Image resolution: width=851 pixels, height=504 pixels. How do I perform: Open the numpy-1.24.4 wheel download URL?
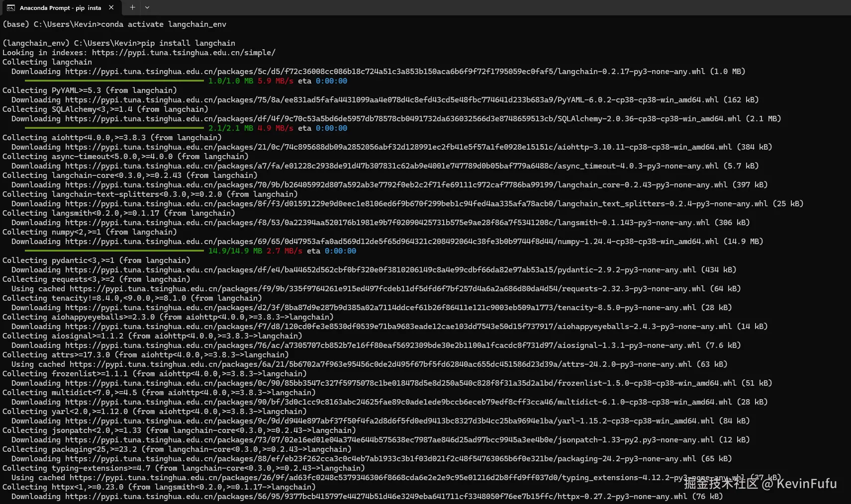(392, 242)
